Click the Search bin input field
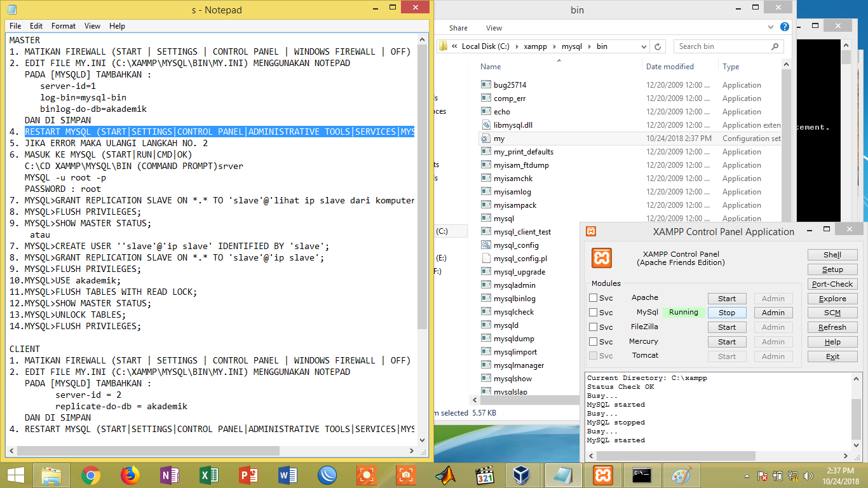The height and width of the screenshot is (488, 868). (x=722, y=46)
